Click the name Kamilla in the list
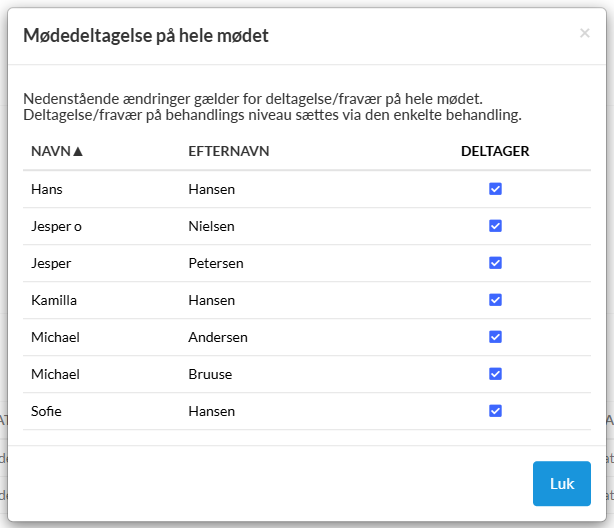This screenshot has height=528, width=614. (x=54, y=300)
